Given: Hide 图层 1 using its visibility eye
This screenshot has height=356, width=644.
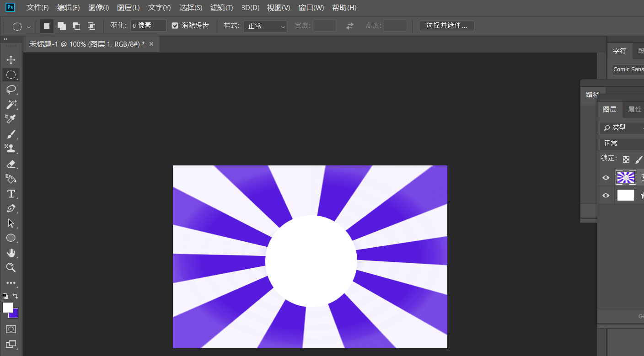Looking at the screenshot, I should (606, 177).
